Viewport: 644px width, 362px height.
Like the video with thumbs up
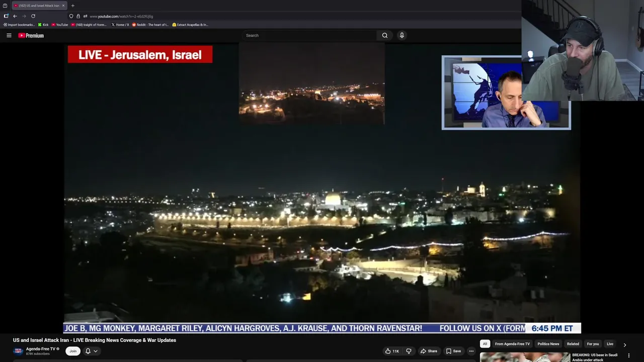[392, 351]
